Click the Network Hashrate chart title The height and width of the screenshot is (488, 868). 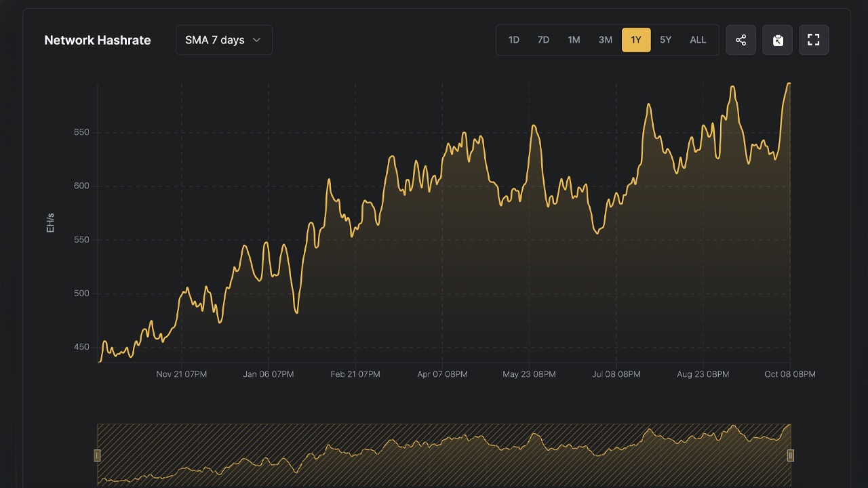[97, 40]
